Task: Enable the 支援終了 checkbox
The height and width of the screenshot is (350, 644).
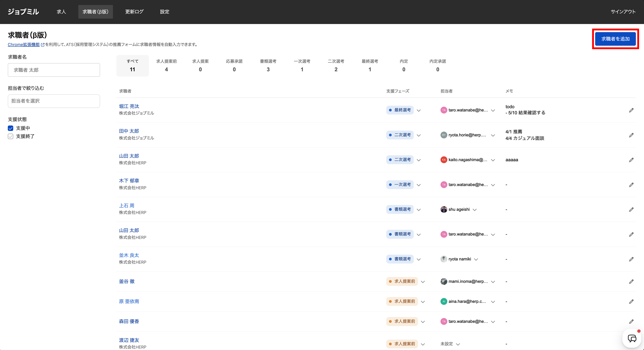Action: coord(11,136)
